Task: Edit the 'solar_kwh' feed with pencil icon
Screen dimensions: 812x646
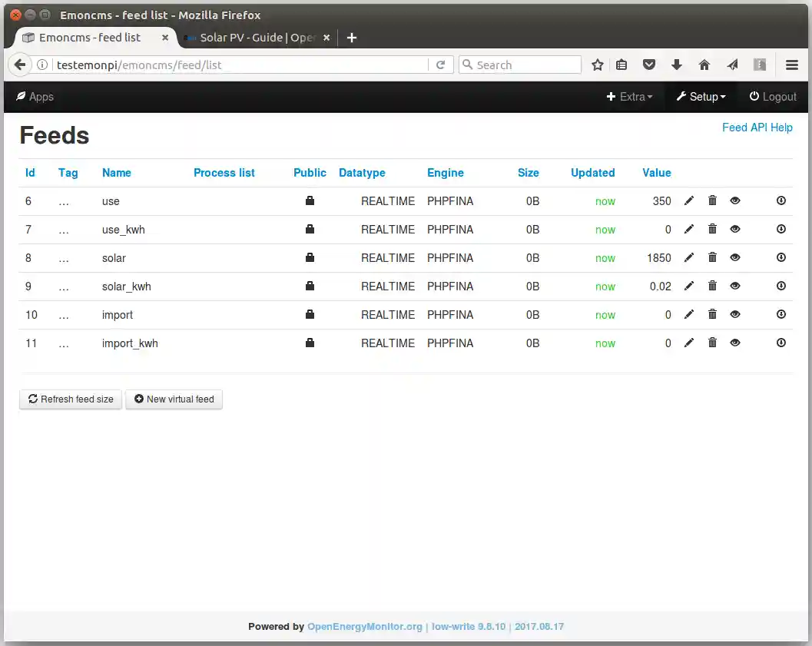Action: coord(689,287)
